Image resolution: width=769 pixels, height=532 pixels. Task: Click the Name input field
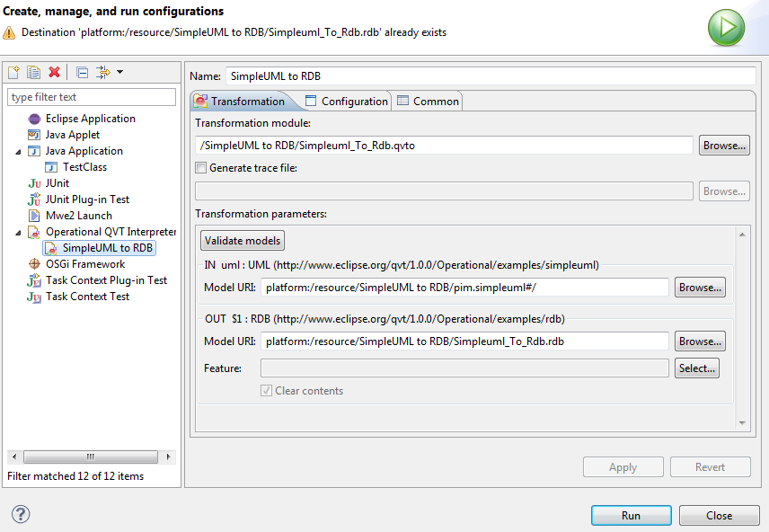coord(491,76)
